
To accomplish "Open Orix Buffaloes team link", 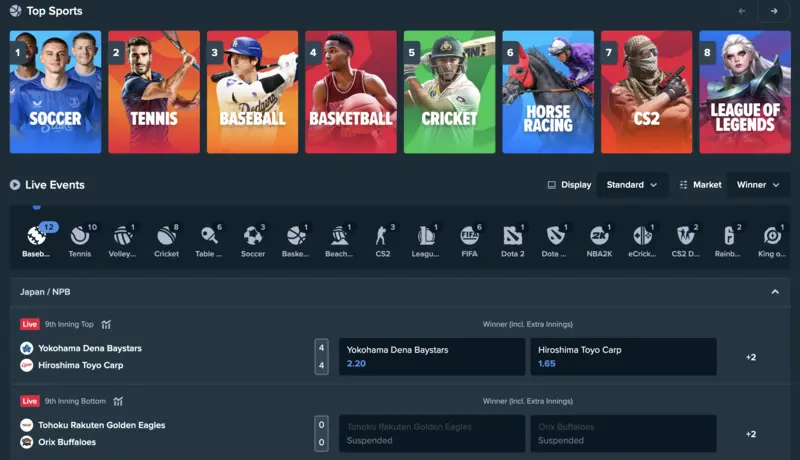I will tap(67, 442).
